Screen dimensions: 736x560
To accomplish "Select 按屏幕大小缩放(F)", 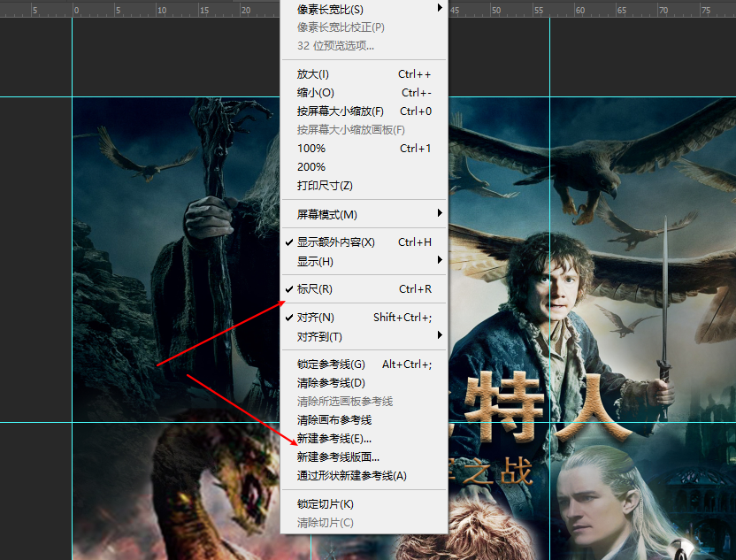I will 364,111.
